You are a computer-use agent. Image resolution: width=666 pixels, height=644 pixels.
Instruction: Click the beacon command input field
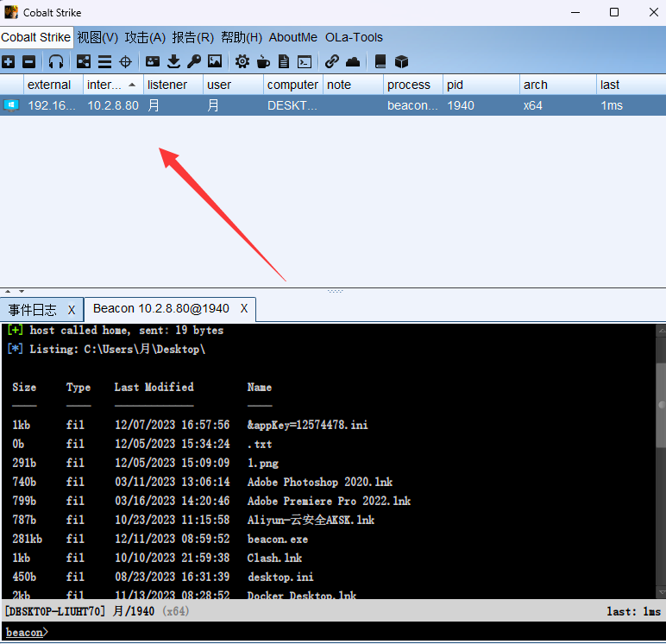tap(345, 633)
